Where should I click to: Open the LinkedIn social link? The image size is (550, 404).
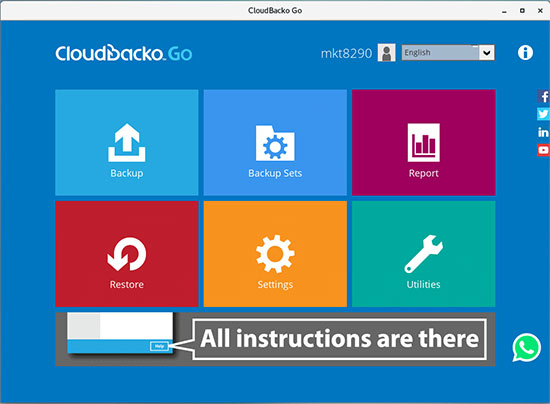point(543,132)
